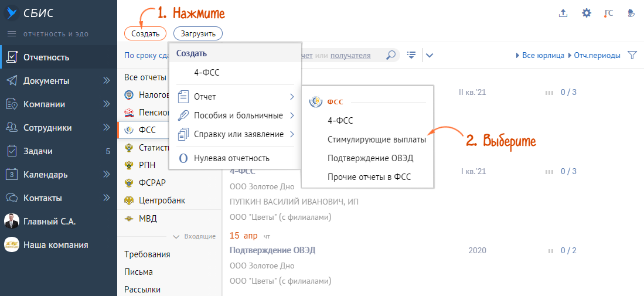The image size is (644, 296).
Task: Click the МВД emblem icon
Action: point(129,219)
